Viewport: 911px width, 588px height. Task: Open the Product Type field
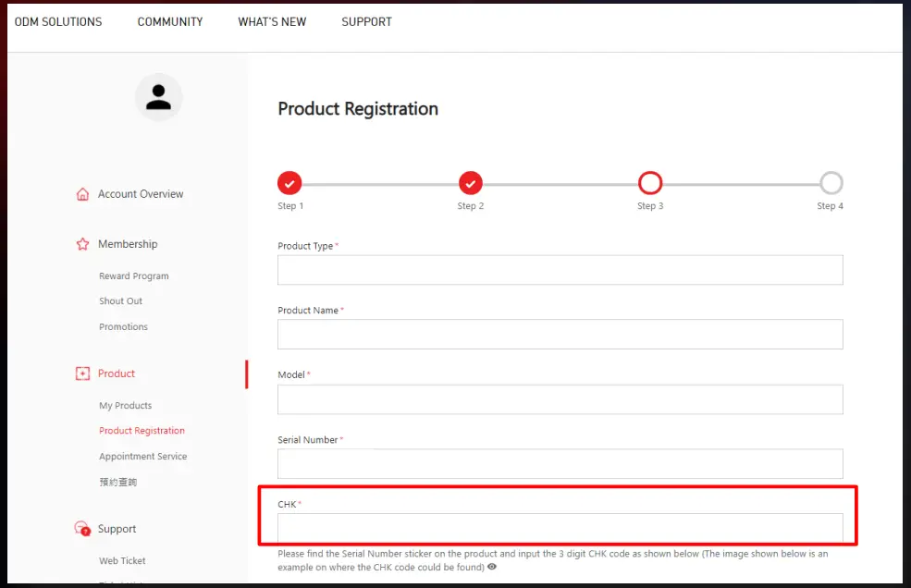(x=560, y=270)
